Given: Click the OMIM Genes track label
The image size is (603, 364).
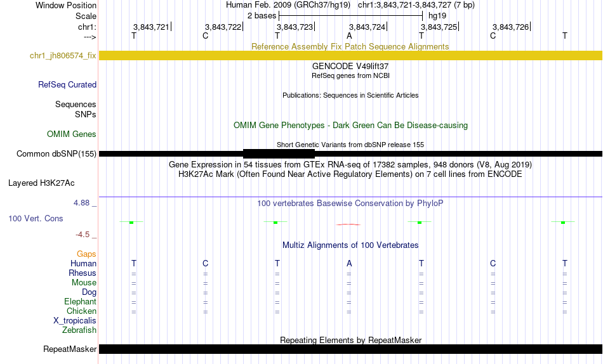Looking at the screenshot, I should [x=72, y=134].
